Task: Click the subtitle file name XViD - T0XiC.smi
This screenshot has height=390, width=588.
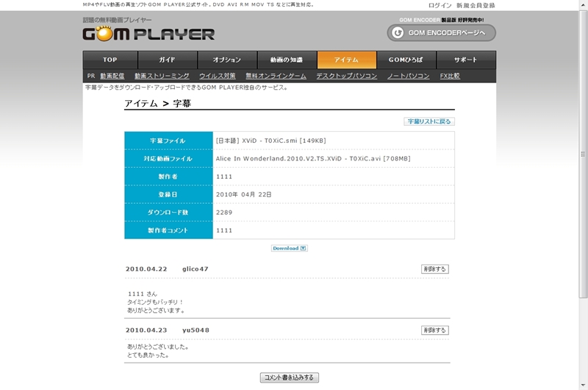Action: [x=270, y=141]
